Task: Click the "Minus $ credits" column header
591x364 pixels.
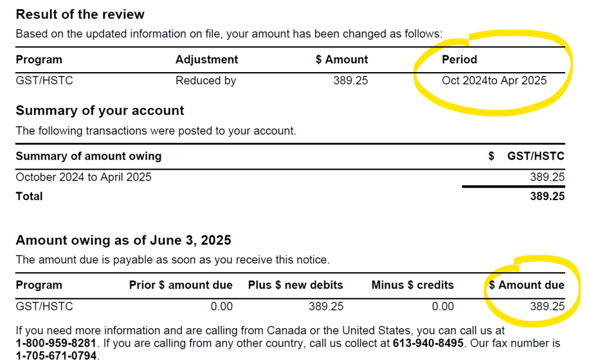Action: click(x=413, y=285)
